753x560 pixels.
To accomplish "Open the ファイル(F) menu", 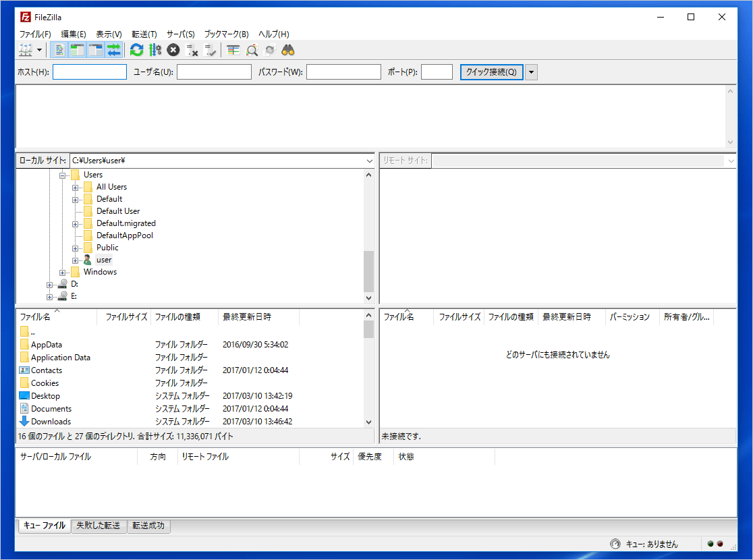I will coord(35,34).
